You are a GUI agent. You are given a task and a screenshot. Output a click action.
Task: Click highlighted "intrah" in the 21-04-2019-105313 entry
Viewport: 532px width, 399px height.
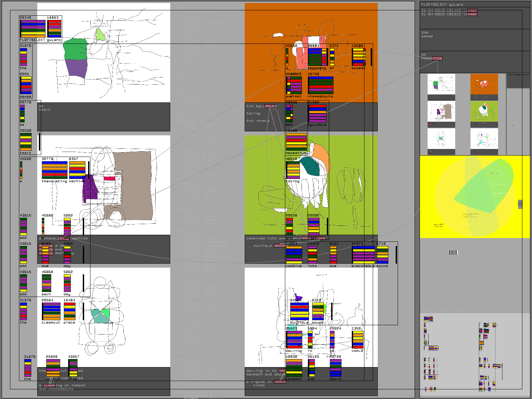pos(472,14)
